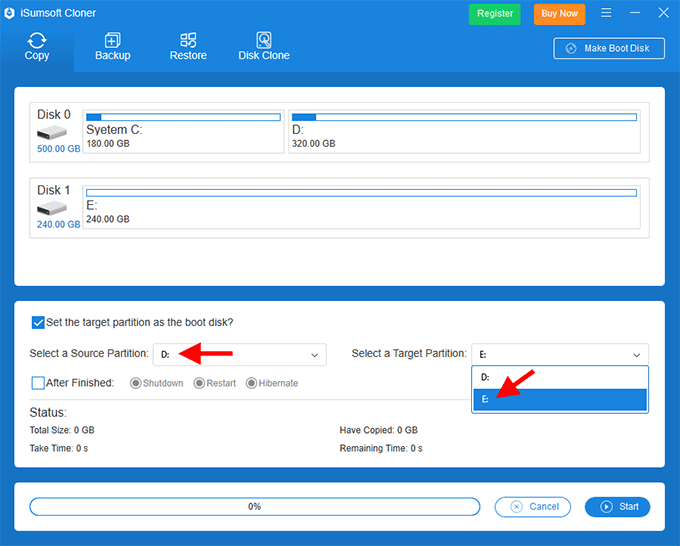
Task: Select the Shutdown radio option
Action: point(136,383)
